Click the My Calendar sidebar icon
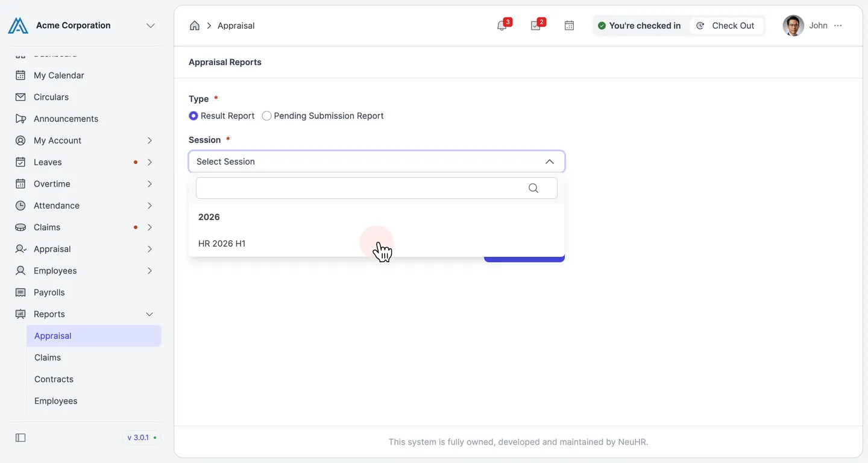Viewport: 868px width, 463px height. (x=20, y=75)
